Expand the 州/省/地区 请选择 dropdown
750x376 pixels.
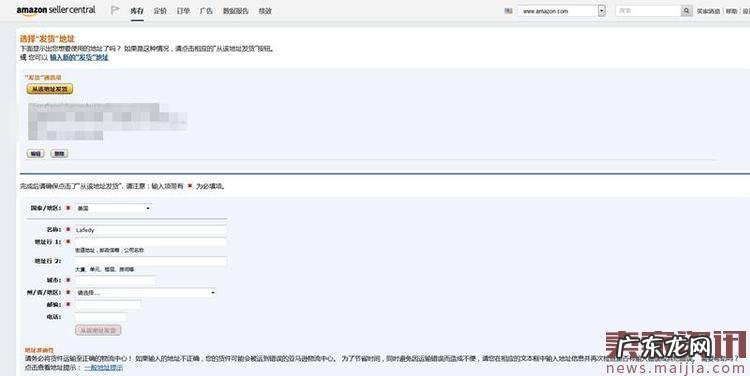[145, 292]
